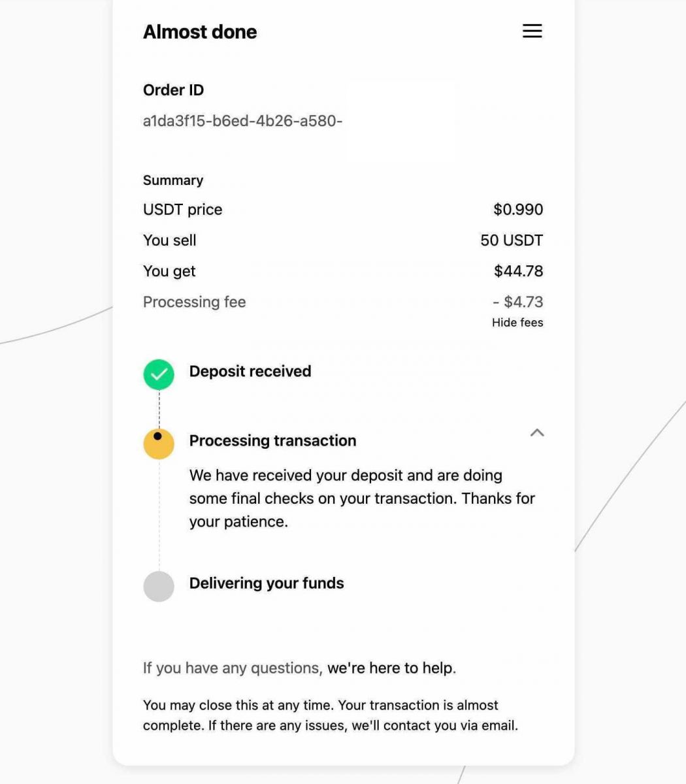The image size is (686, 784).
Task: Click the gray Delivering your funds circle
Action: click(x=158, y=586)
